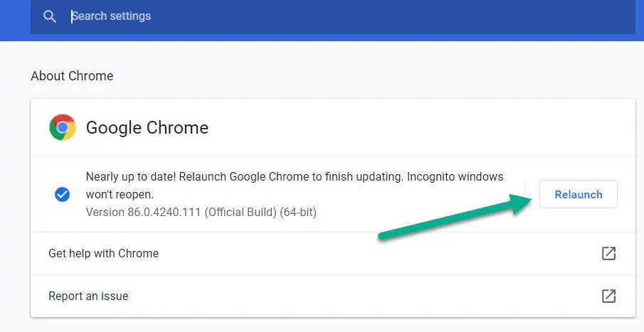644x332 pixels.
Task: Click the magnifying glass search icon
Action: point(50,16)
